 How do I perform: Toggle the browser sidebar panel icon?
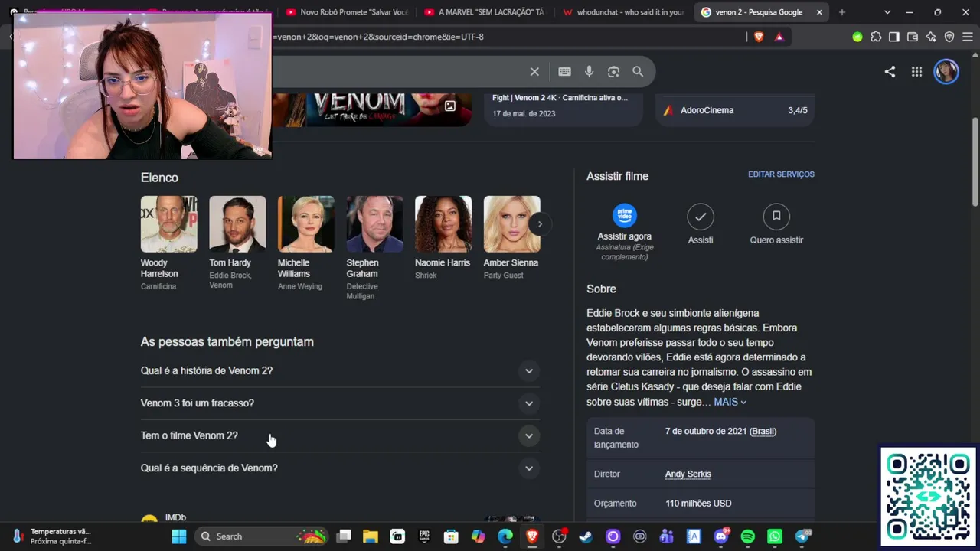coord(894,37)
